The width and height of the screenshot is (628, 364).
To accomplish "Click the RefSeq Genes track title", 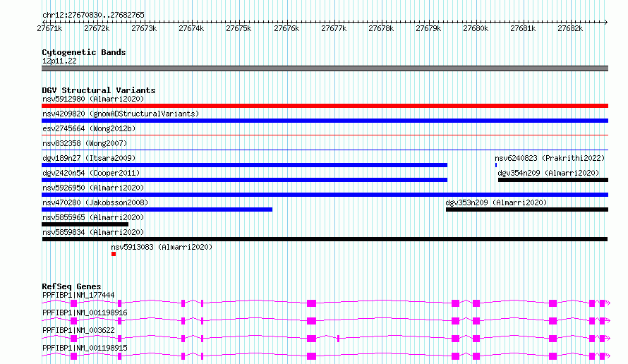I will coord(71,286).
